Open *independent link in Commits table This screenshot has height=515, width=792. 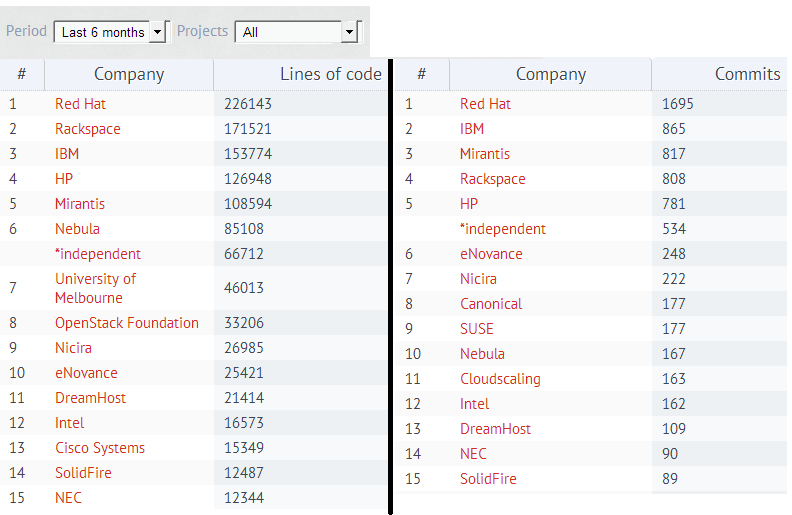pos(503,229)
